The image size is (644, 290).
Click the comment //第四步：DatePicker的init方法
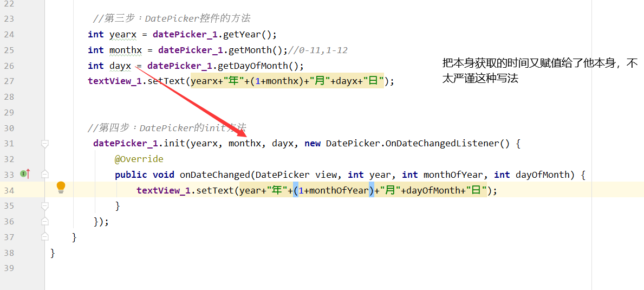[167, 128]
